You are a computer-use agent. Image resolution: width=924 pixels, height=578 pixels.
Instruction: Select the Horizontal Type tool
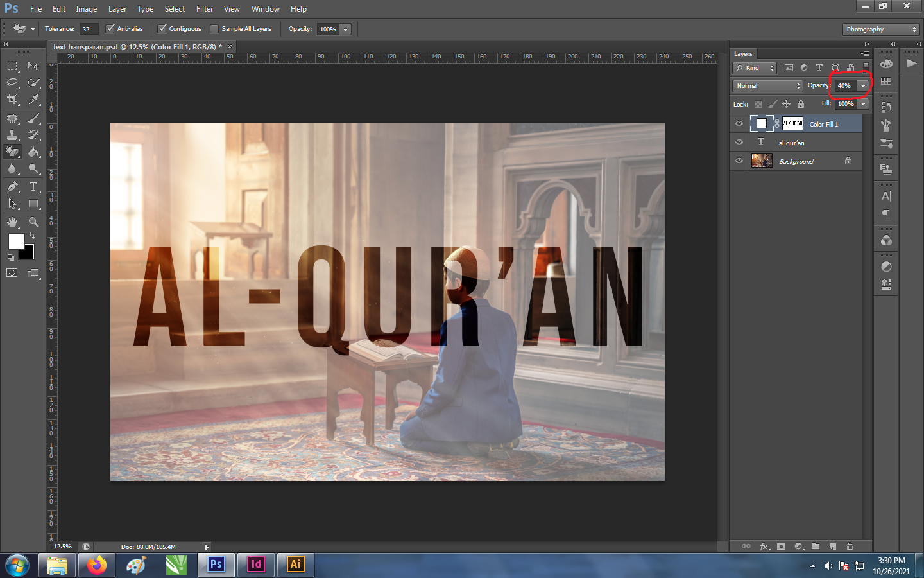click(x=33, y=187)
